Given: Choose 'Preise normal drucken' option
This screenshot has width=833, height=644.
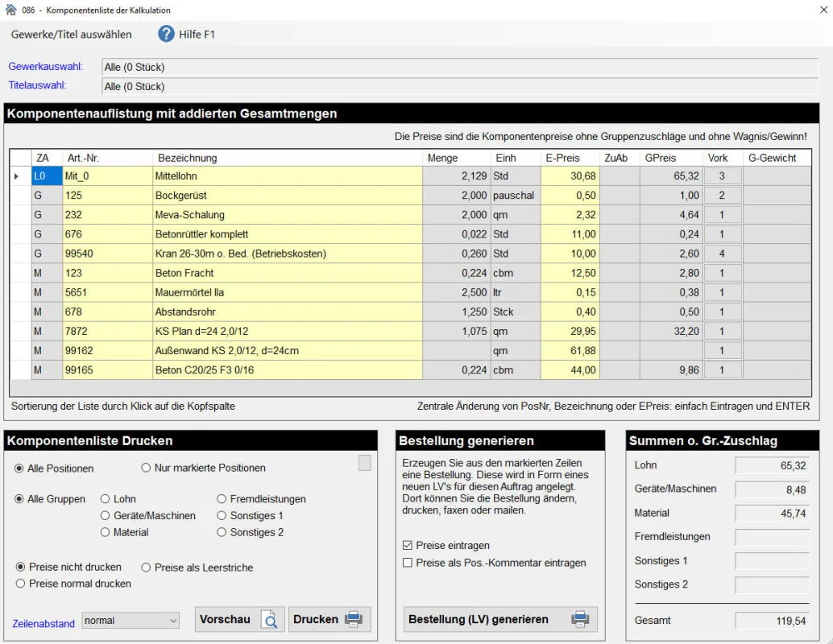Looking at the screenshot, I should pyautogui.click(x=20, y=584).
